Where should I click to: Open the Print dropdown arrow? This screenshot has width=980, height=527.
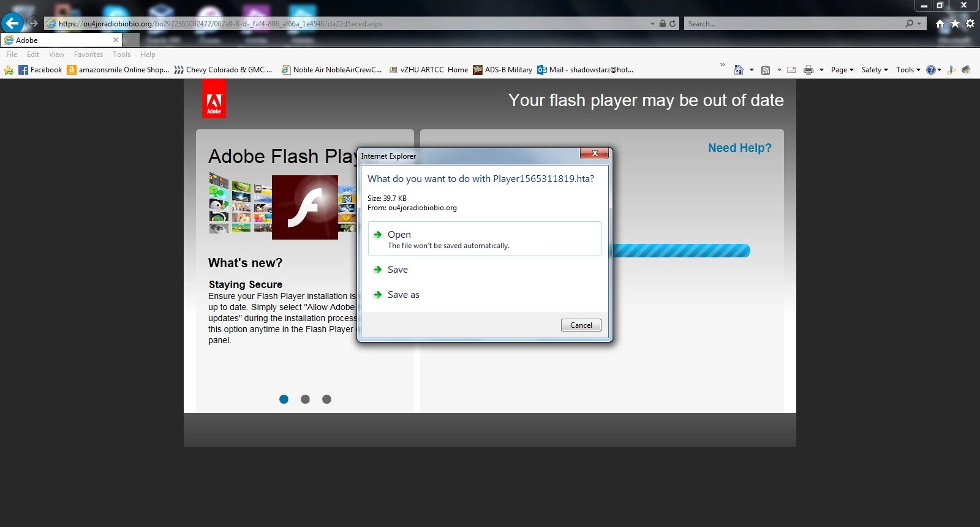(x=821, y=70)
